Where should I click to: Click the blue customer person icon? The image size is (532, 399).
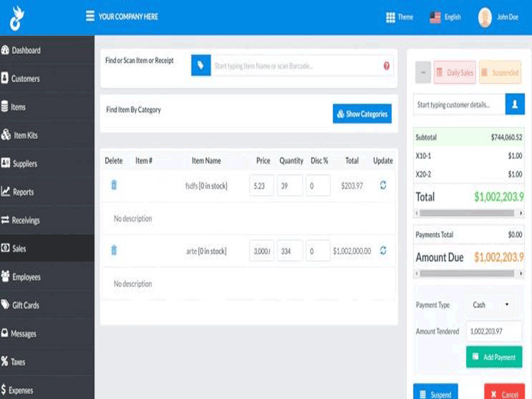[x=515, y=104]
